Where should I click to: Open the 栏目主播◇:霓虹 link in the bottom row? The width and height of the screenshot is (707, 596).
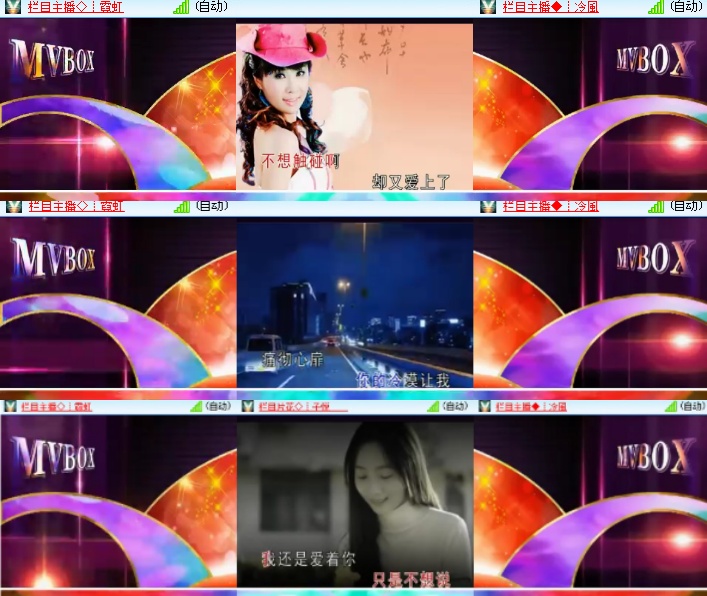point(56,407)
